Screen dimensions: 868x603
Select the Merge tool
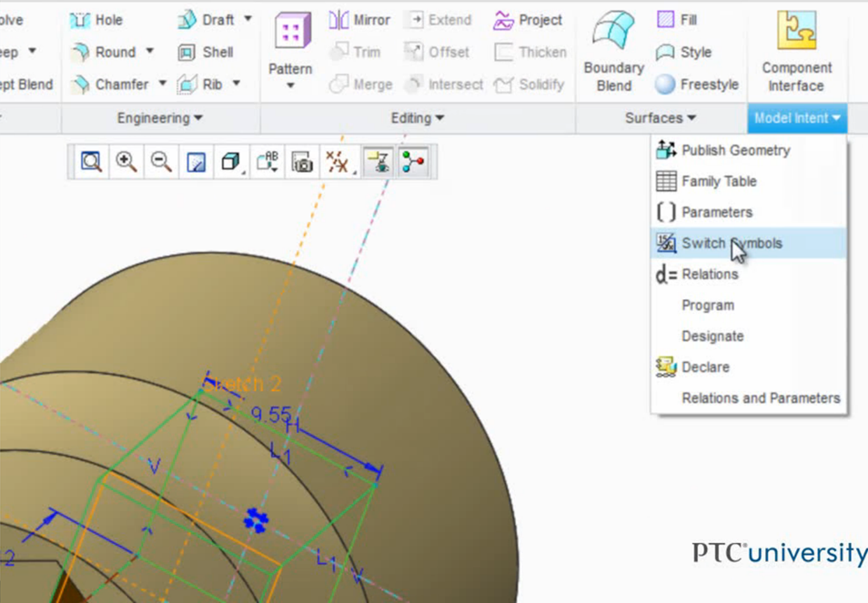point(360,84)
